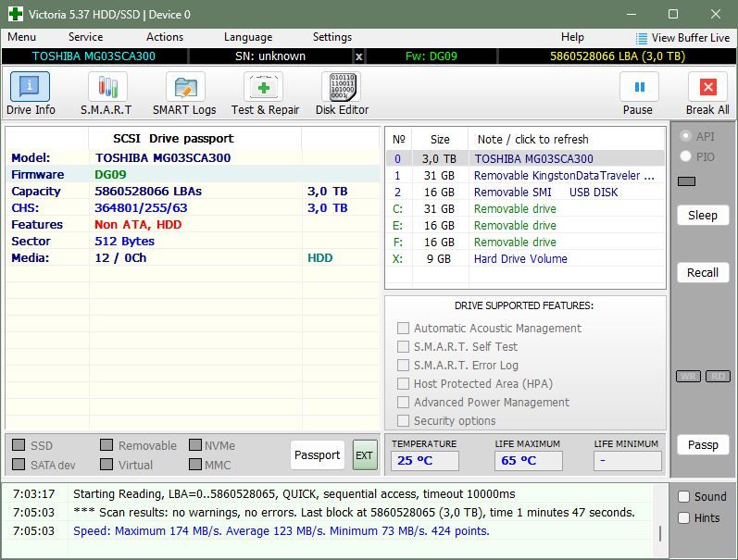Click the LIFE MINIMUM value field
738x560 pixels.
point(628,461)
